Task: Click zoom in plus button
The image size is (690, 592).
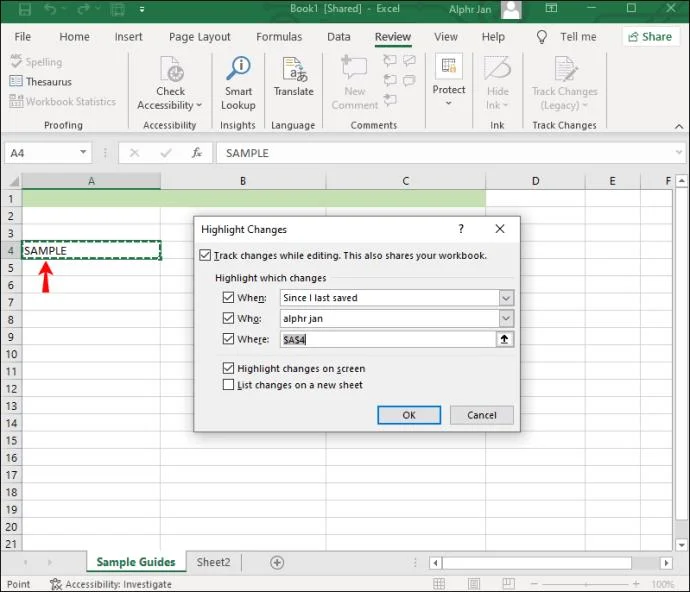Action: pyautogui.click(x=636, y=584)
